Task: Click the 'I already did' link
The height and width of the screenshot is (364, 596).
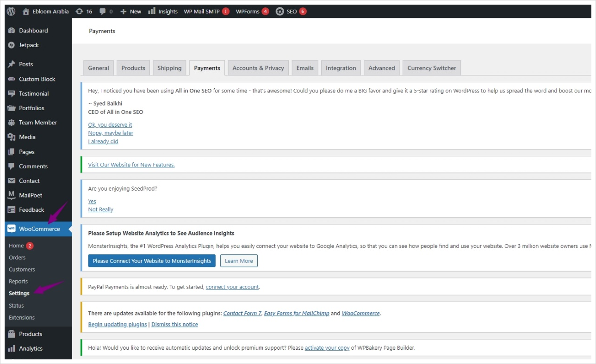Action: click(103, 142)
